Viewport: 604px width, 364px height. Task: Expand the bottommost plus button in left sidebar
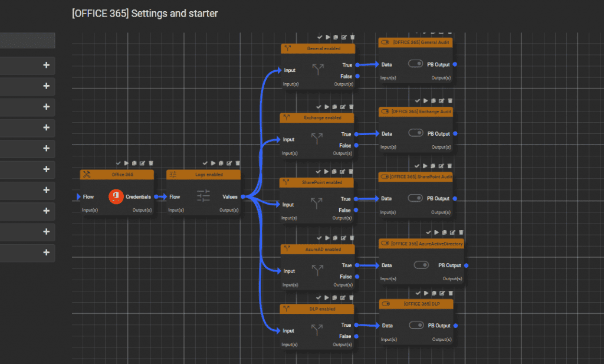(x=46, y=252)
